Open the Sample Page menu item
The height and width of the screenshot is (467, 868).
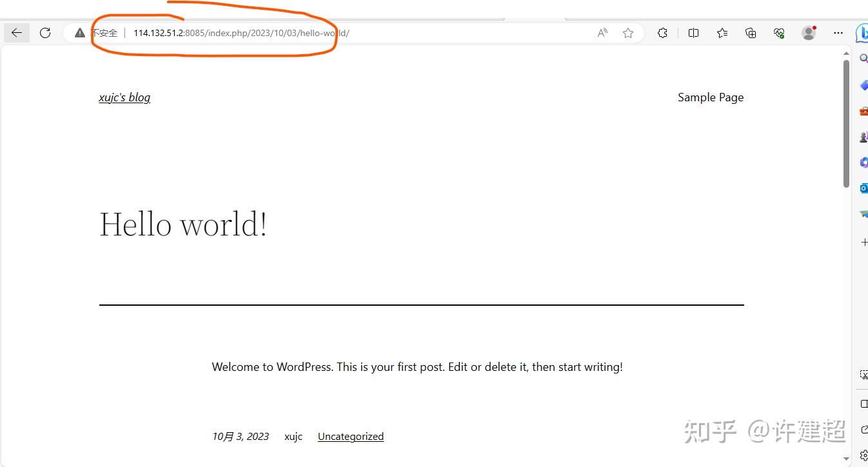[x=711, y=97]
